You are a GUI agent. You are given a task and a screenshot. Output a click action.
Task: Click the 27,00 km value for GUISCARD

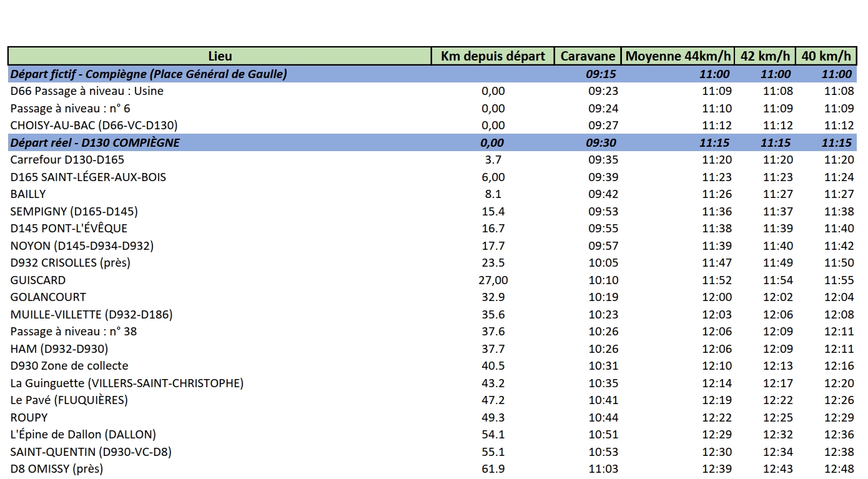[493, 280]
